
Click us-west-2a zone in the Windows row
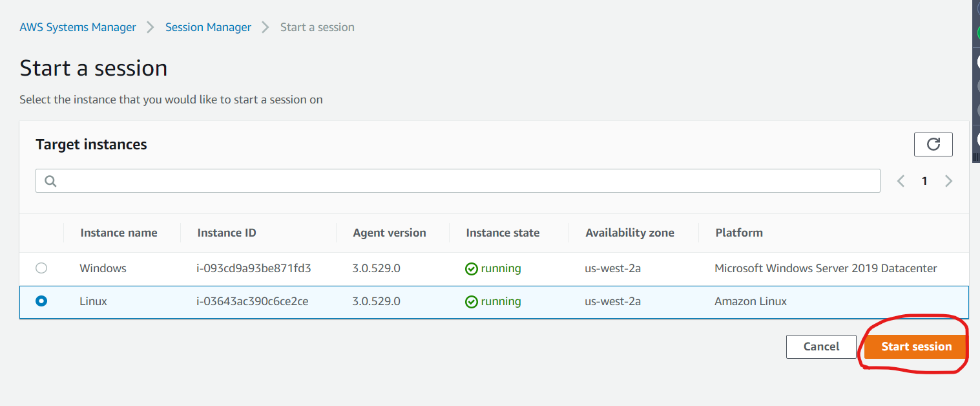point(612,268)
